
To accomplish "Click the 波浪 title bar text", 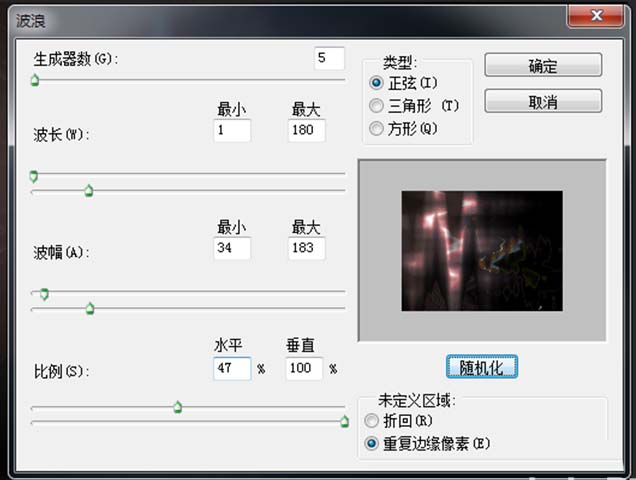I will (x=30, y=21).
